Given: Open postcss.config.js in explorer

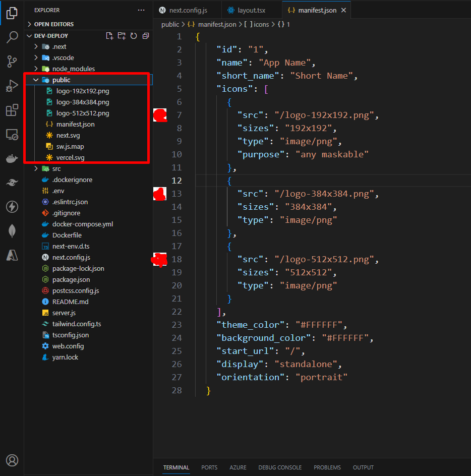Looking at the screenshot, I should pyautogui.click(x=88, y=291).
